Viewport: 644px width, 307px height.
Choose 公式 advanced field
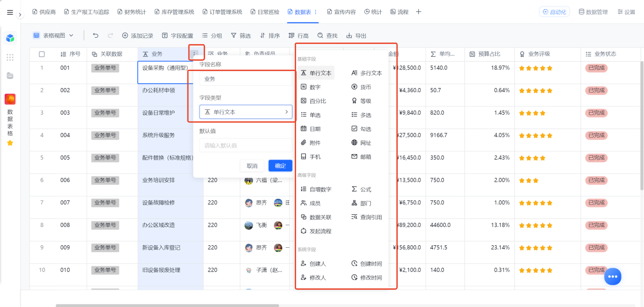tap(361, 189)
